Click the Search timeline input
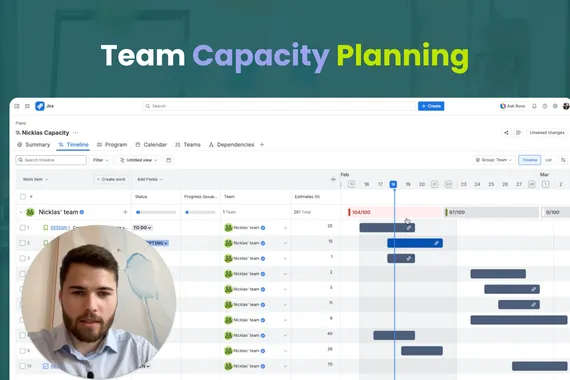Image resolution: width=570 pixels, height=380 pixels. pos(51,160)
